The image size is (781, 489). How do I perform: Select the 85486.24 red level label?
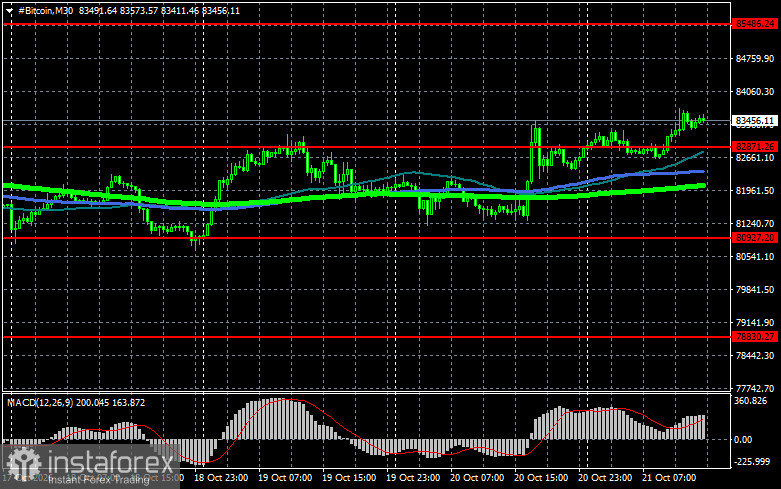(755, 24)
